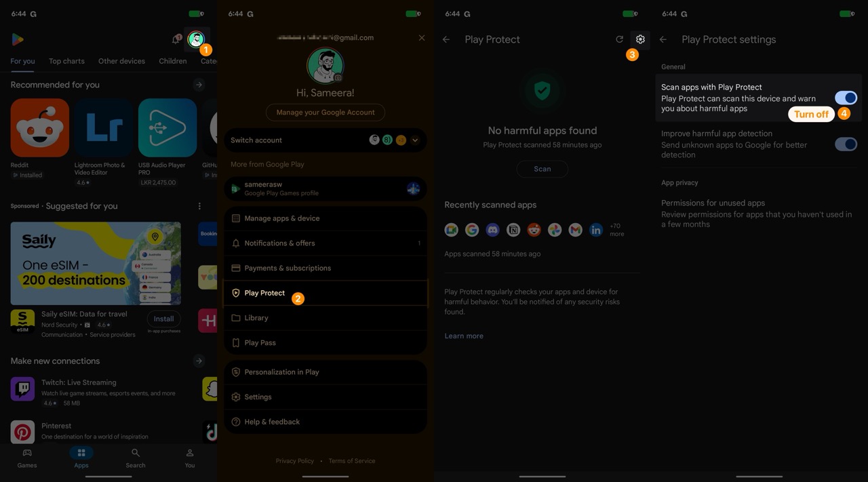Open the Discord icon in recently scanned apps
Image resolution: width=868 pixels, height=482 pixels.
pyautogui.click(x=493, y=230)
